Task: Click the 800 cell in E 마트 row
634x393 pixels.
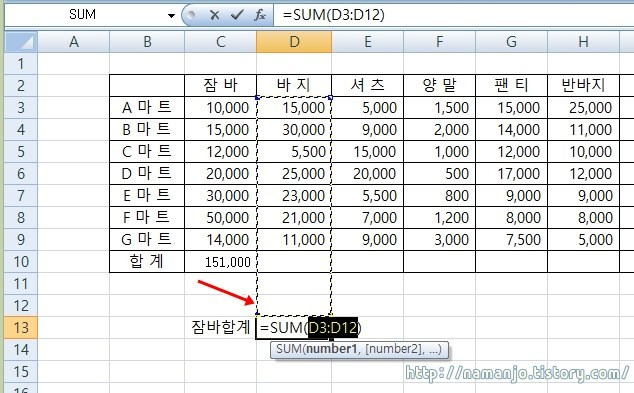Action: coord(440,196)
